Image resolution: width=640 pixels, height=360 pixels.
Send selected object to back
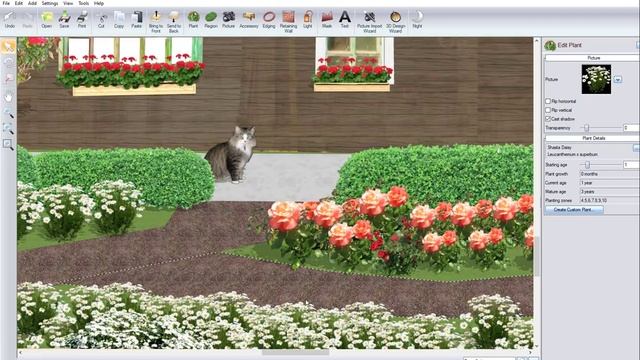pos(174,22)
